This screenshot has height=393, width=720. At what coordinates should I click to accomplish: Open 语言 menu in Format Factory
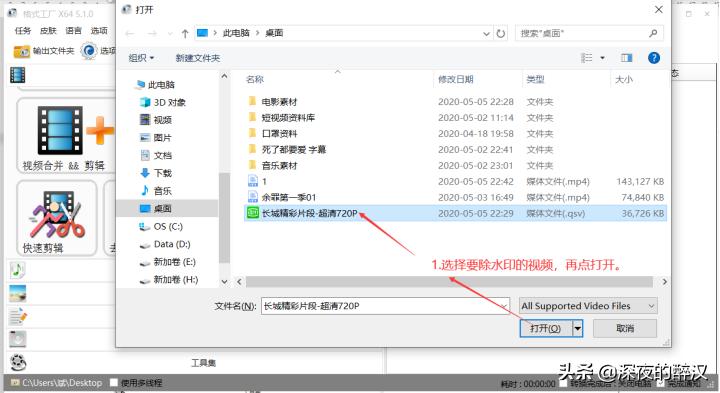coord(73,31)
